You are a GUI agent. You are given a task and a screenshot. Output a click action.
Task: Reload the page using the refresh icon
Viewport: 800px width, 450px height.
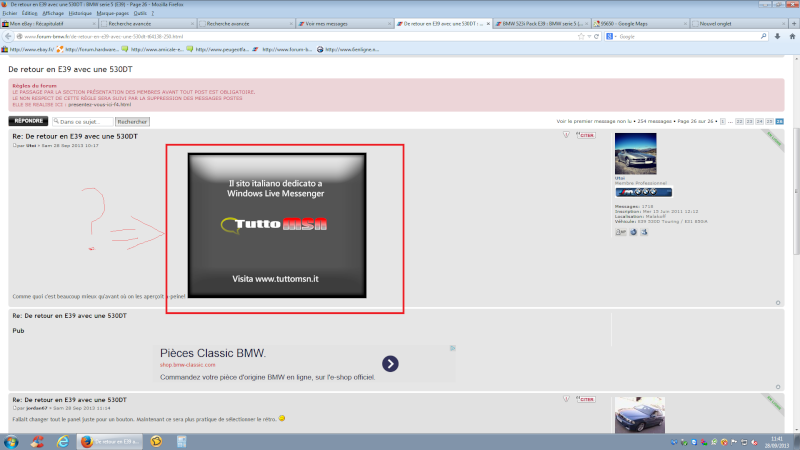tap(596, 37)
